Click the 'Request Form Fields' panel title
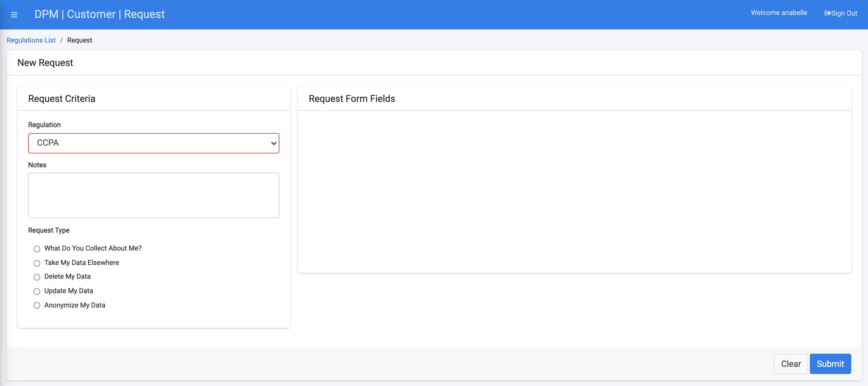 pyautogui.click(x=352, y=98)
